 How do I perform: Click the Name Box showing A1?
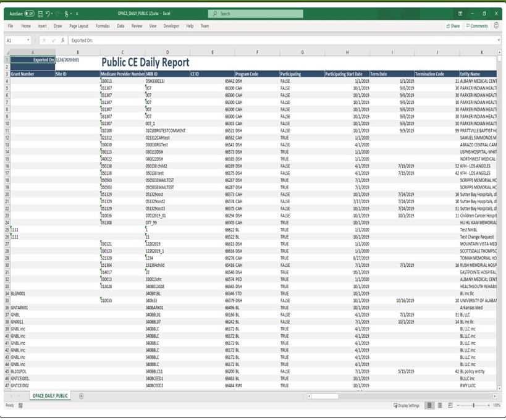(15, 40)
